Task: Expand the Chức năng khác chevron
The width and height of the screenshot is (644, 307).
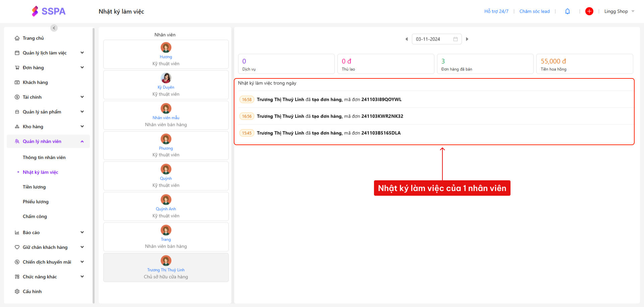Action: click(82, 277)
